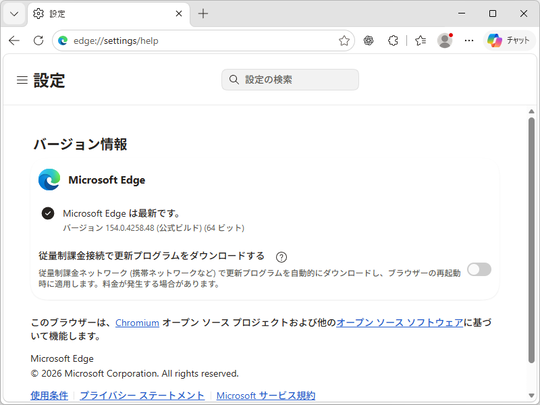This screenshot has width=540, height=405.
Task: Toggle metered connection update download switch
Action: [x=479, y=269]
